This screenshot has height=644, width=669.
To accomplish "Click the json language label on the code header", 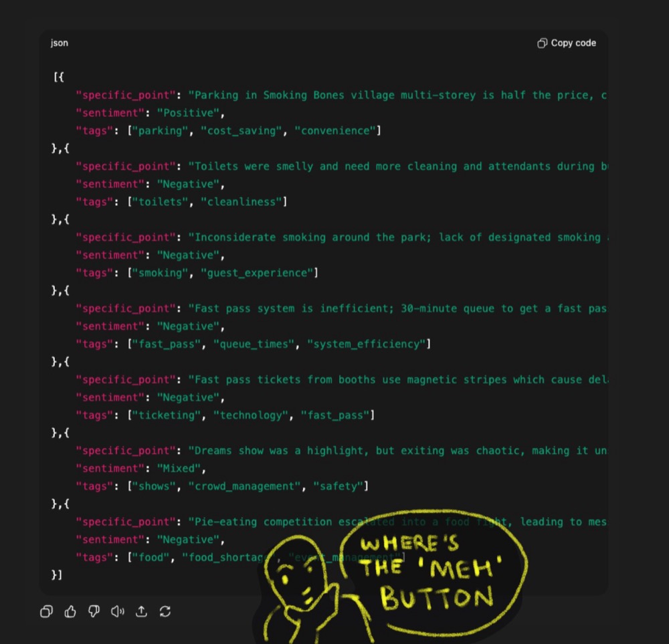I will tap(59, 43).
